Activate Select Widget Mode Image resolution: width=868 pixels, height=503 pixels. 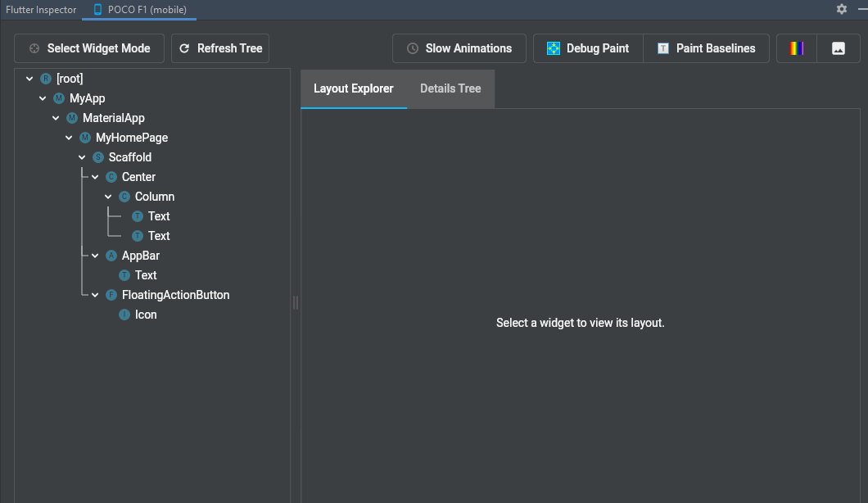coord(89,48)
